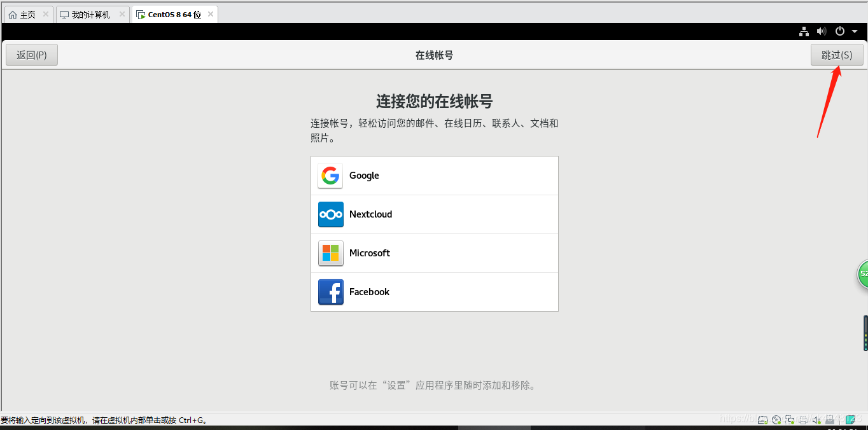Click the 账号可以在“设置”应用程序 note

(x=434, y=385)
